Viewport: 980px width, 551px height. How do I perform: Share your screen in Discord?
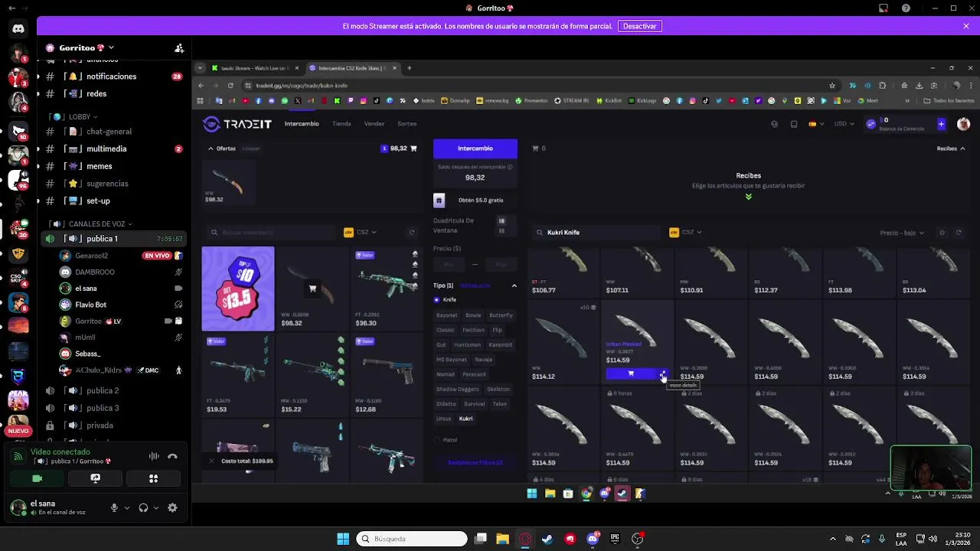[95, 478]
